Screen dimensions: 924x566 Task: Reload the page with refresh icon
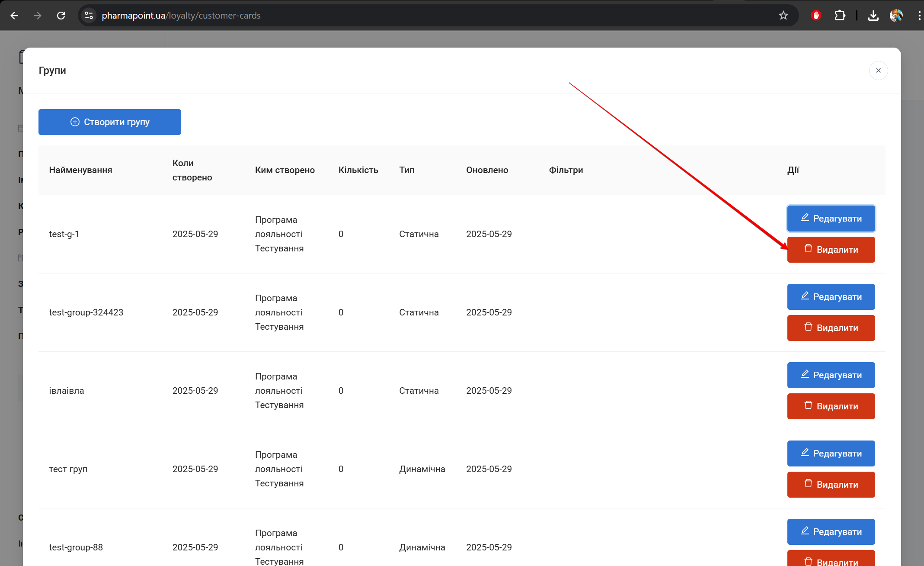(61, 16)
